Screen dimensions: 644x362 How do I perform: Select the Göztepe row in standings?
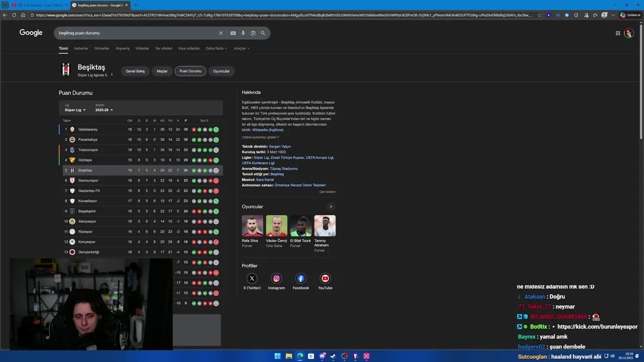[141, 160]
